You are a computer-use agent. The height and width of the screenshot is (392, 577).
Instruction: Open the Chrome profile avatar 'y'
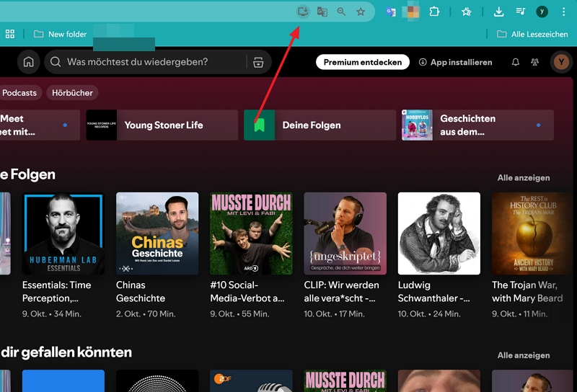pyautogui.click(x=542, y=12)
